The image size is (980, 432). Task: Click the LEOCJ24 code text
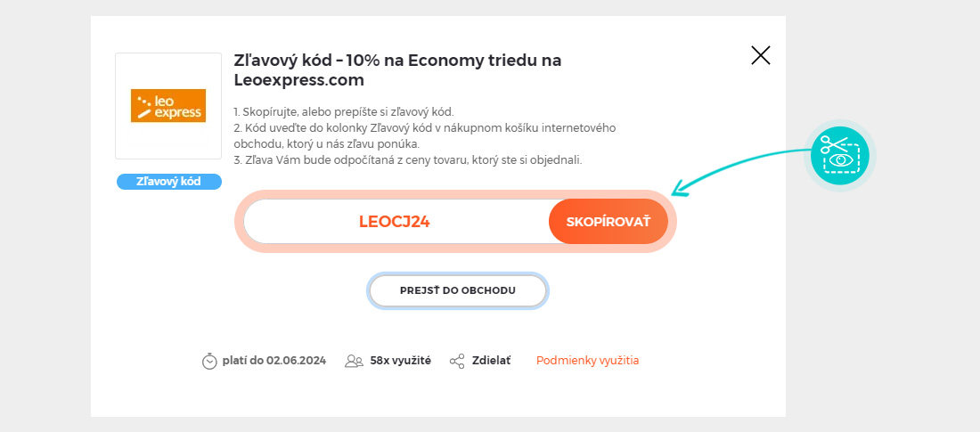395,222
